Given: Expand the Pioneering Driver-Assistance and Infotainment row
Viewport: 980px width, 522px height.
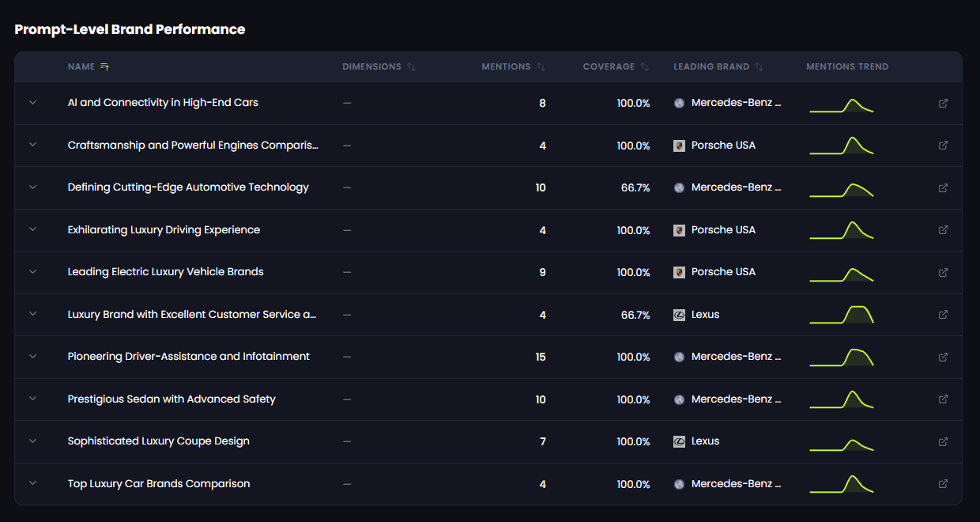Looking at the screenshot, I should click(x=33, y=357).
